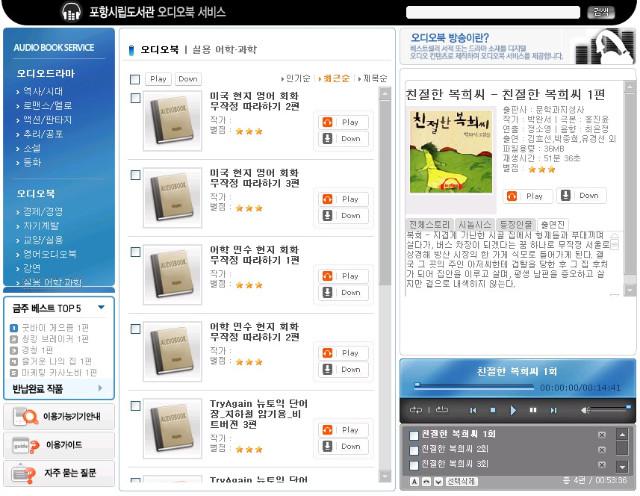Check 친절한 복희씨 3회 in playlist
The height and width of the screenshot is (496, 640).
click(x=414, y=465)
